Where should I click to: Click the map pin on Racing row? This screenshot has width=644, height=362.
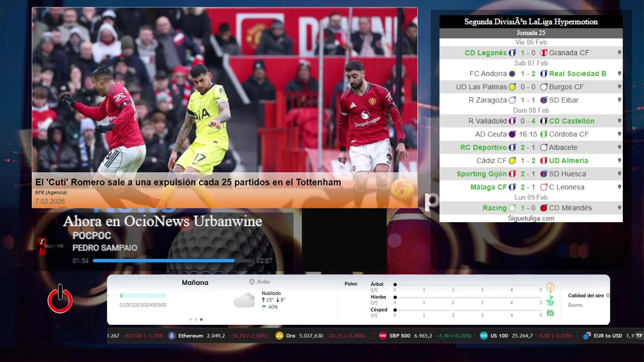tap(619, 208)
